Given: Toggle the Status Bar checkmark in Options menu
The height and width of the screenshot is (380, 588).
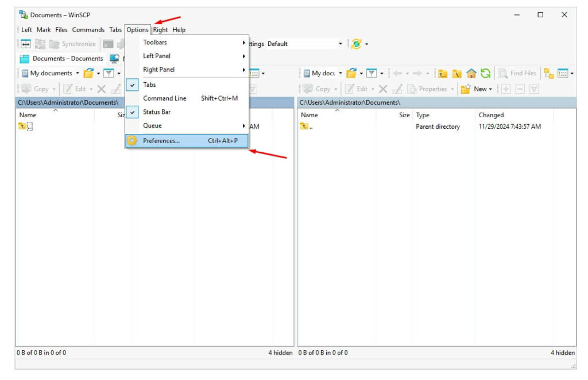Looking at the screenshot, I should 133,112.
